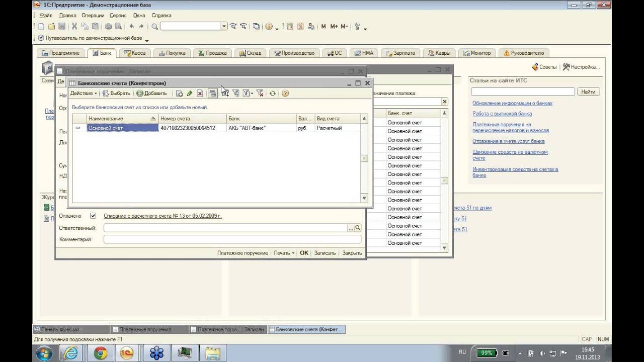The width and height of the screenshot is (644, 362).
Task: Switch to the Продажа tab
Action: [212, 53]
